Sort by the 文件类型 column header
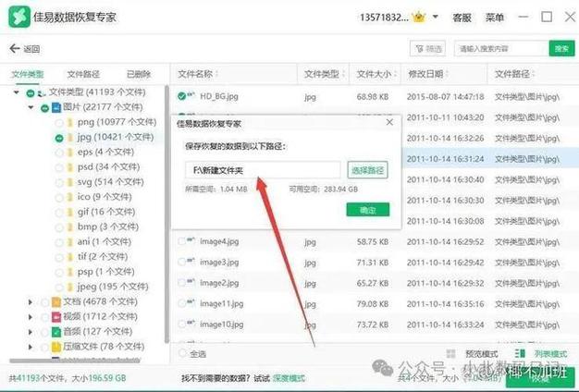 tap(325, 74)
